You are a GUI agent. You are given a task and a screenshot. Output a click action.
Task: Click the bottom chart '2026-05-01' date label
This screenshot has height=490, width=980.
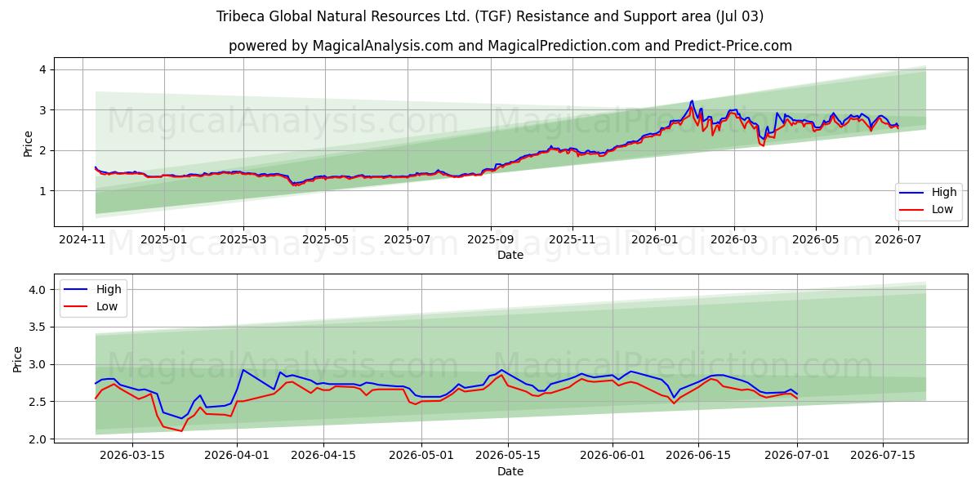coord(422,457)
